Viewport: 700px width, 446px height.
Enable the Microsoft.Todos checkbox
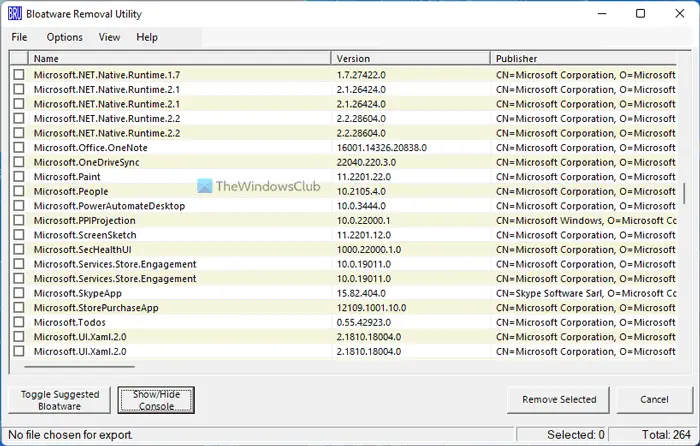(x=19, y=322)
